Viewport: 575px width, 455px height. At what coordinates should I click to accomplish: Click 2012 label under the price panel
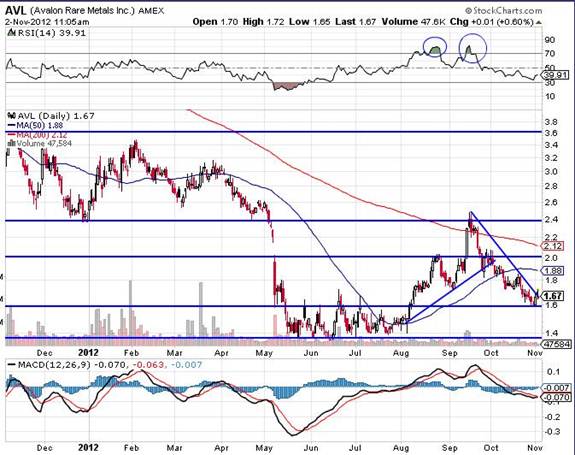(88, 353)
